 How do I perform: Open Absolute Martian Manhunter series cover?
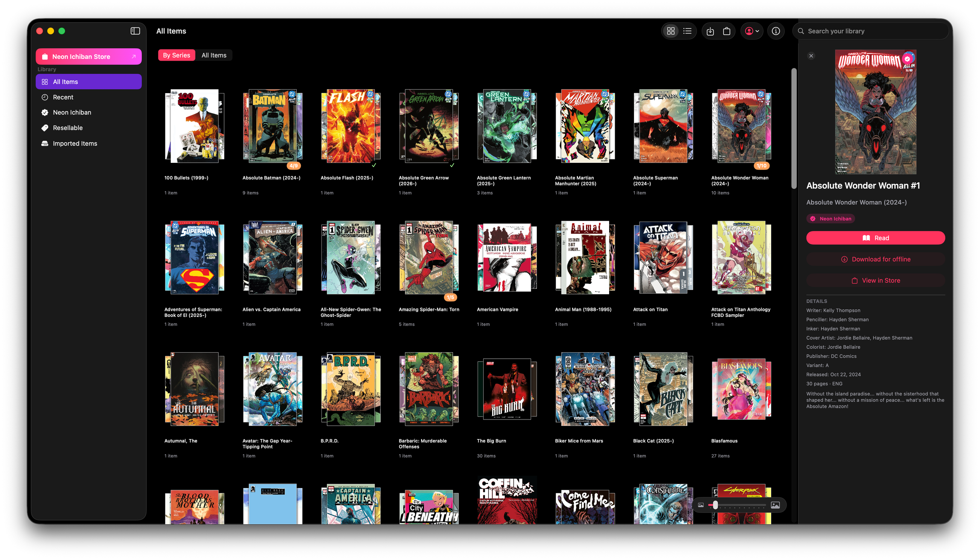click(x=585, y=126)
